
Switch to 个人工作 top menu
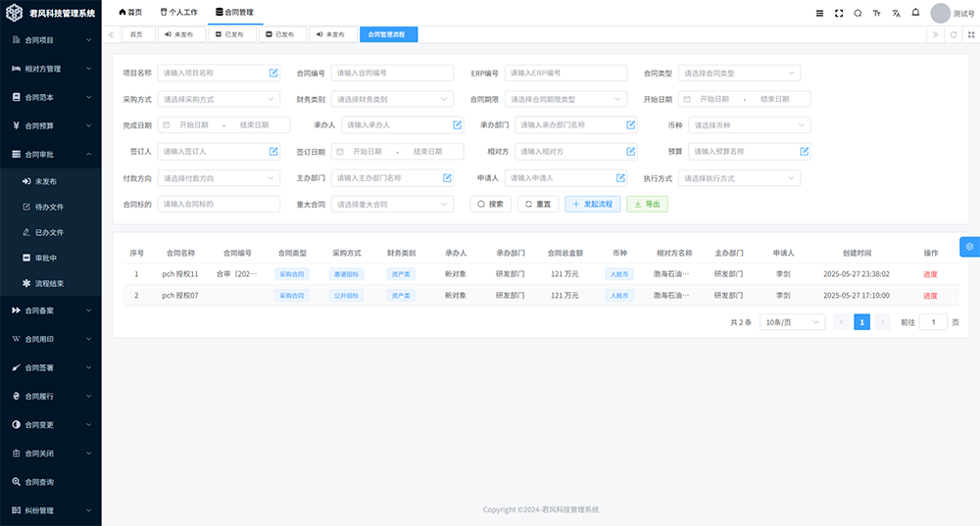click(178, 12)
